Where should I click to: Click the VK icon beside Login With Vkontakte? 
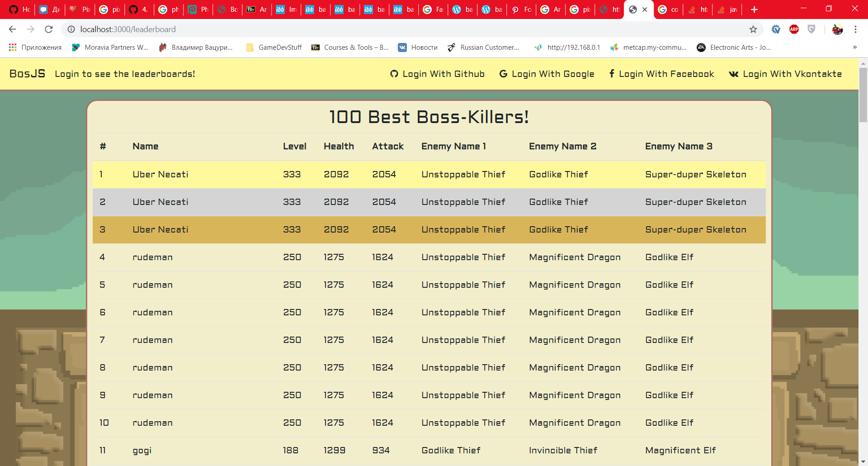click(733, 73)
